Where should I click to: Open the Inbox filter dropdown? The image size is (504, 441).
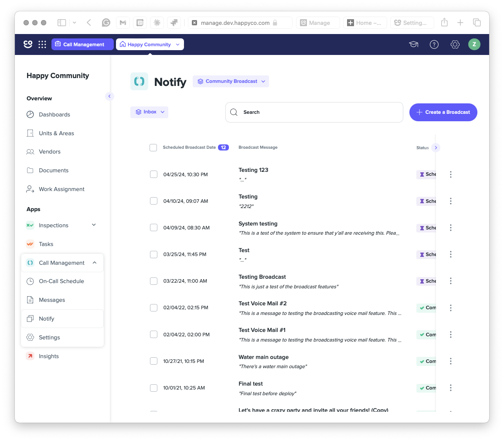(150, 112)
